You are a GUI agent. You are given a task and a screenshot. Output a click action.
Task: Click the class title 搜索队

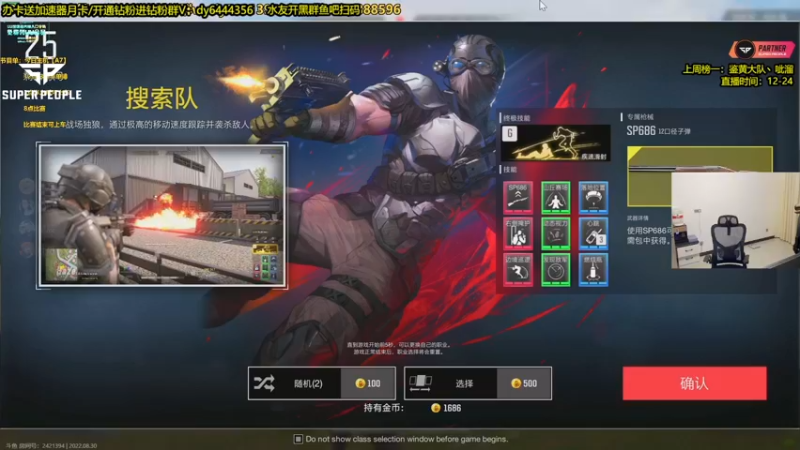point(162,98)
